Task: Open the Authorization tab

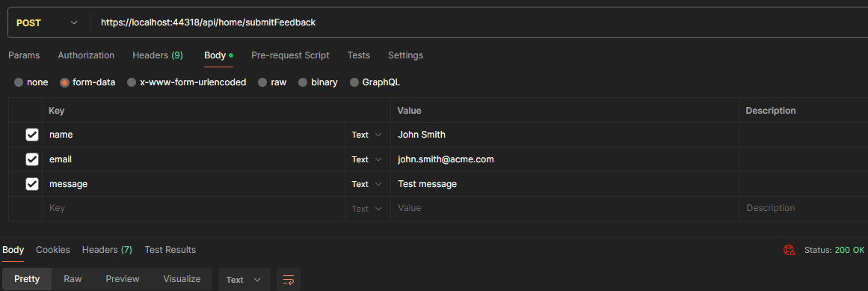Action: [x=86, y=55]
